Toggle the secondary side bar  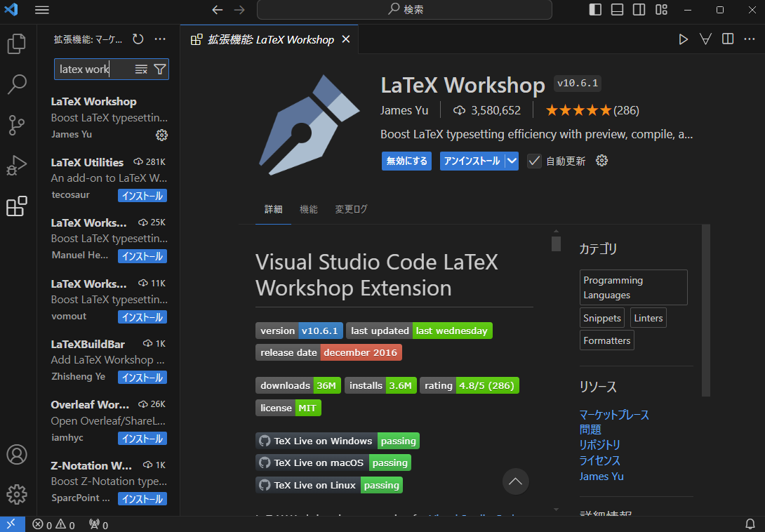(639, 8)
